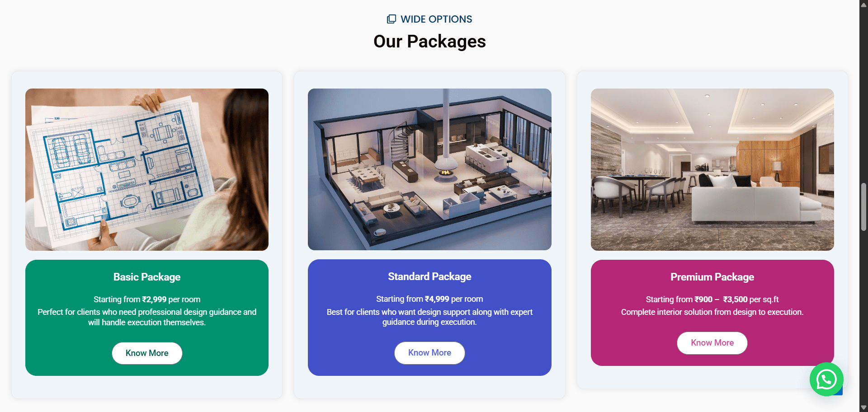Click the Standard Package heading
This screenshot has width=868, height=412.
pos(429,276)
